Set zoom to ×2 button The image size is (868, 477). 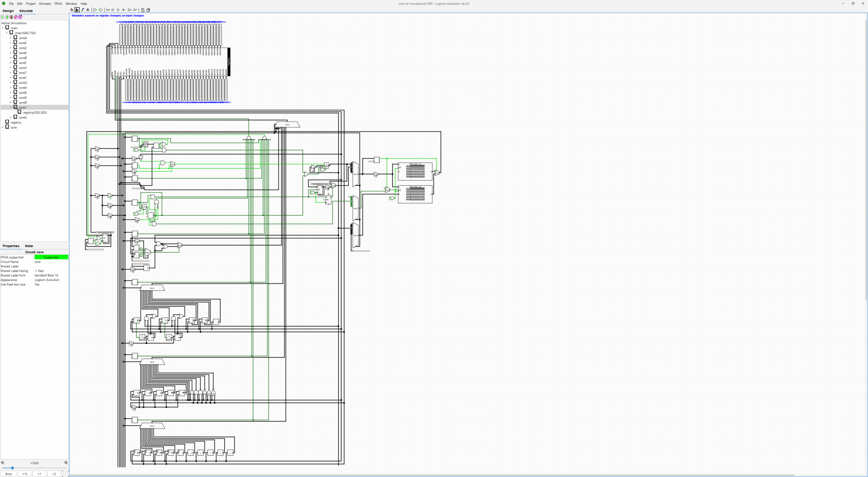click(54, 474)
